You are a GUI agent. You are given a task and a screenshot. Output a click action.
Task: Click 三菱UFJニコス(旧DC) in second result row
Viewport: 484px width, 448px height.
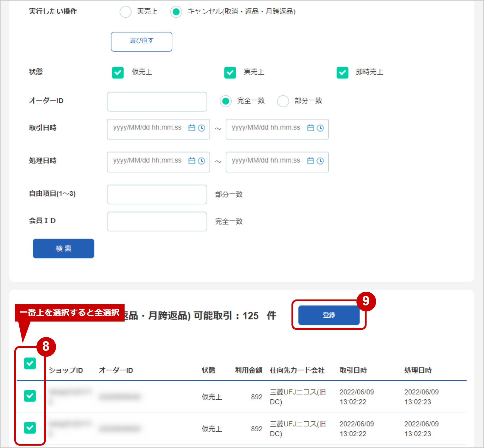click(x=298, y=429)
